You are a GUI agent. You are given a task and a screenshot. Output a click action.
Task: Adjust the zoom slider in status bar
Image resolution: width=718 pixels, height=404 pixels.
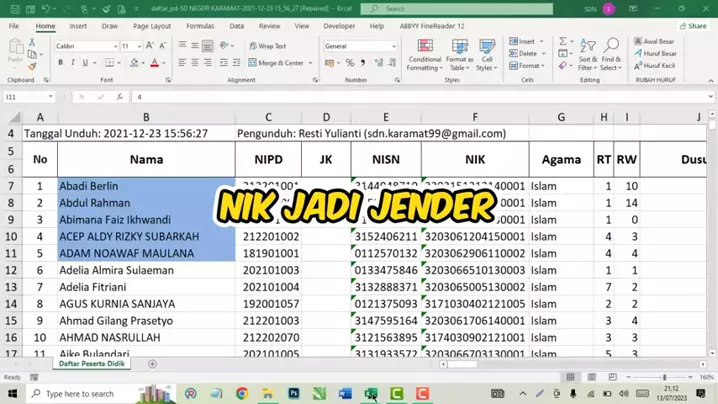(x=664, y=377)
